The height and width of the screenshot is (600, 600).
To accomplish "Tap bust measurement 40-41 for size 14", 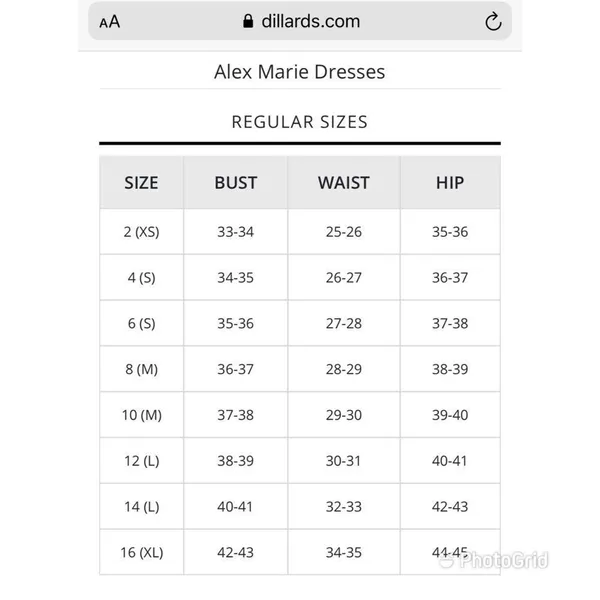I will (235, 507).
